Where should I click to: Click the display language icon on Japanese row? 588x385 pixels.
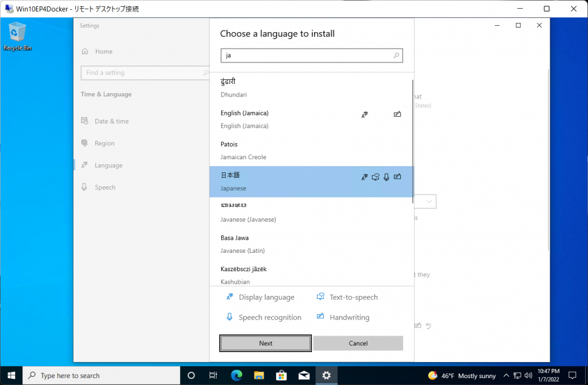point(365,177)
